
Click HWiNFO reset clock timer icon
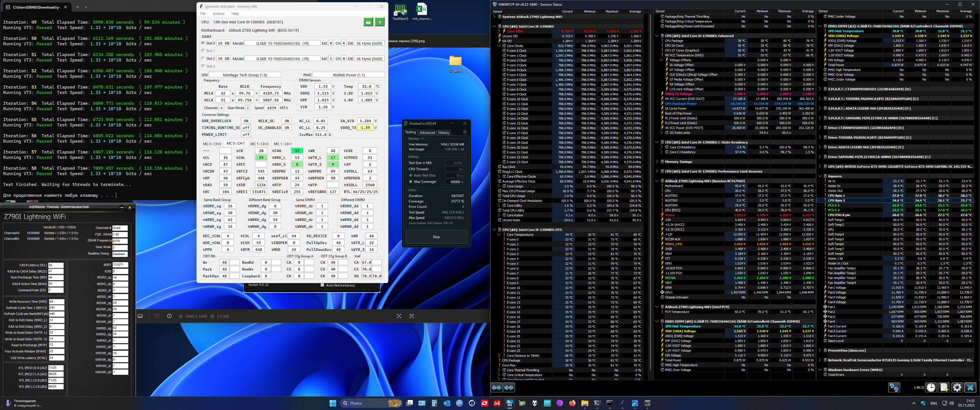tap(931, 388)
